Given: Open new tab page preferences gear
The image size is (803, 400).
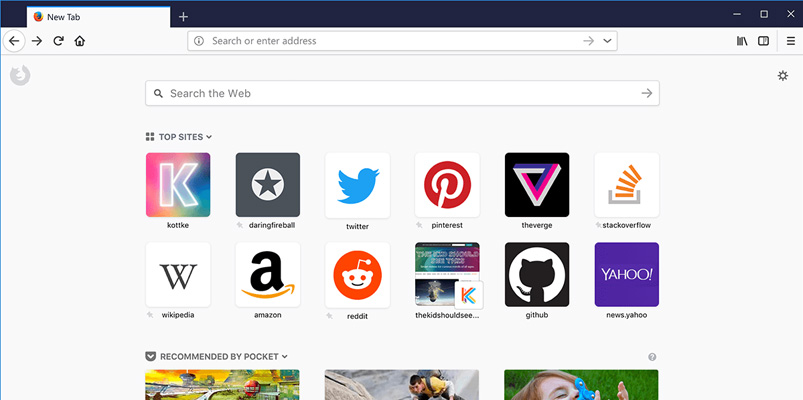Looking at the screenshot, I should click(783, 76).
